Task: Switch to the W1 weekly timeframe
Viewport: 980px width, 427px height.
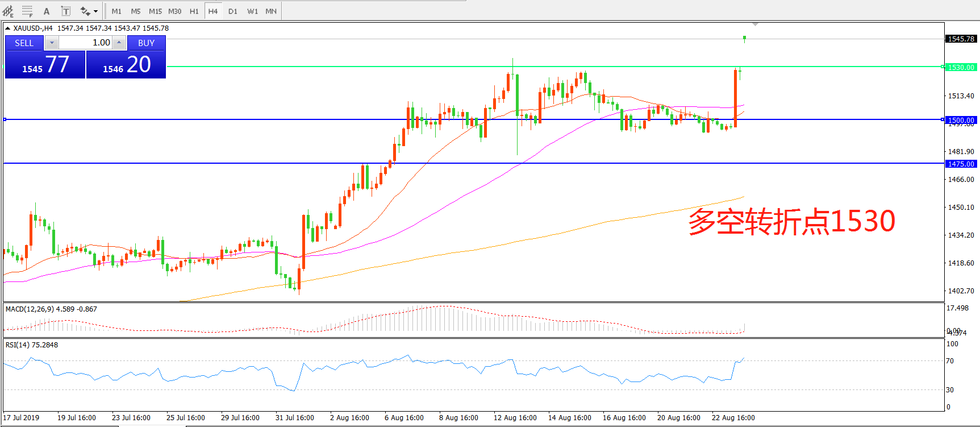Action: coord(252,11)
